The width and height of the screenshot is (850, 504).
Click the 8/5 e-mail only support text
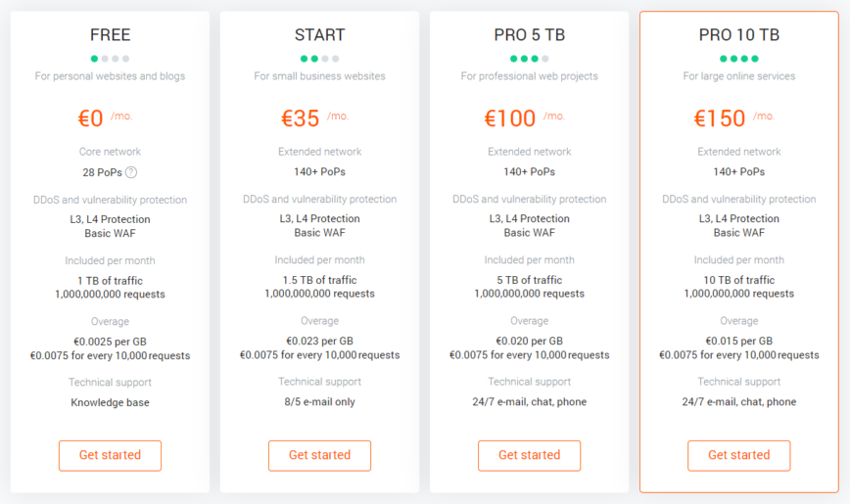(x=319, y=402)
